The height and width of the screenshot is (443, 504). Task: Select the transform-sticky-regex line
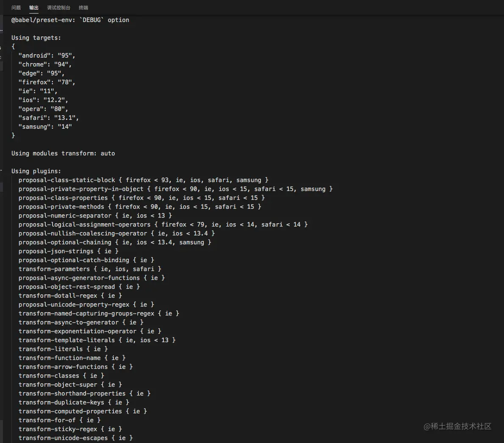coord(70,429)
